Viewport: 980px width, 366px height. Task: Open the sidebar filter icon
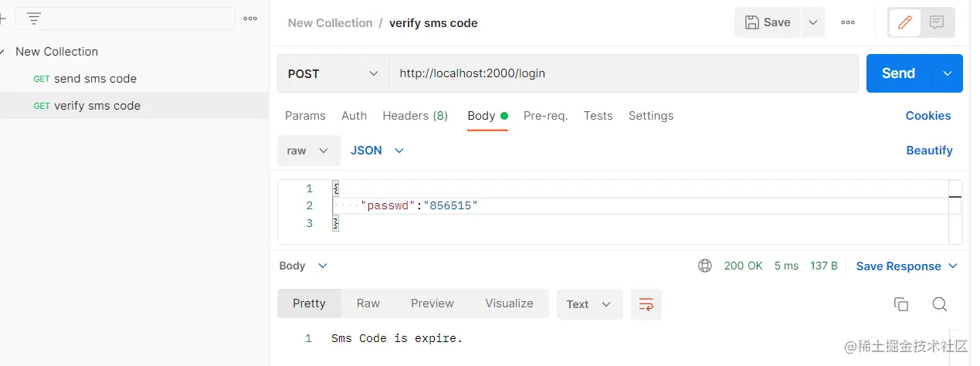(34, 19)
